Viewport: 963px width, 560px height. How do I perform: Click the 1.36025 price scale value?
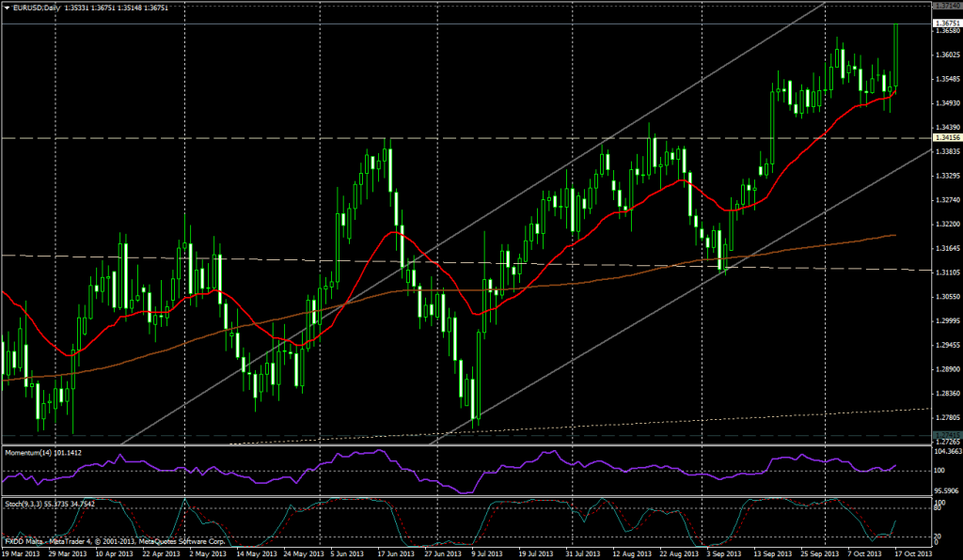(946, 54)
